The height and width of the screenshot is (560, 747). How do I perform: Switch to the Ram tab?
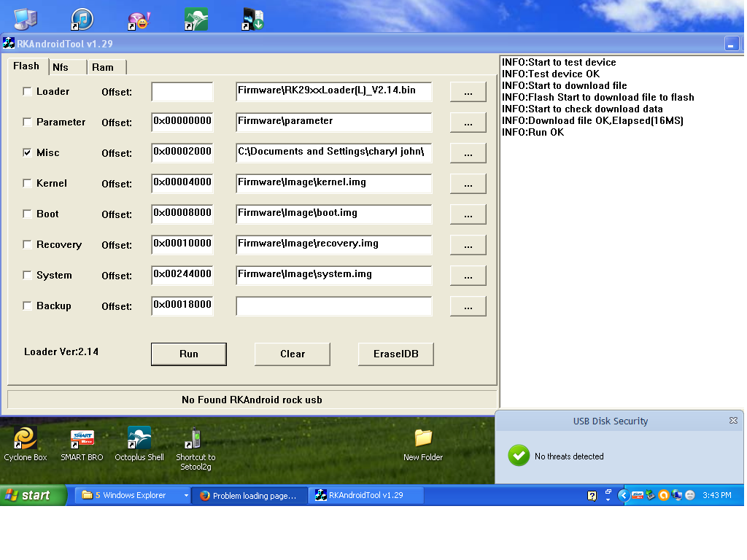103,67
